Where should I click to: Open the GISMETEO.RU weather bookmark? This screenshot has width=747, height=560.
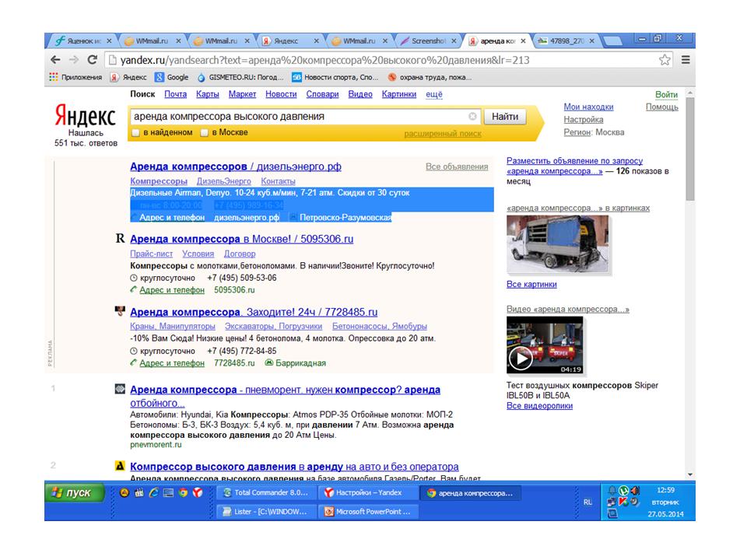[x=240, y=77]
